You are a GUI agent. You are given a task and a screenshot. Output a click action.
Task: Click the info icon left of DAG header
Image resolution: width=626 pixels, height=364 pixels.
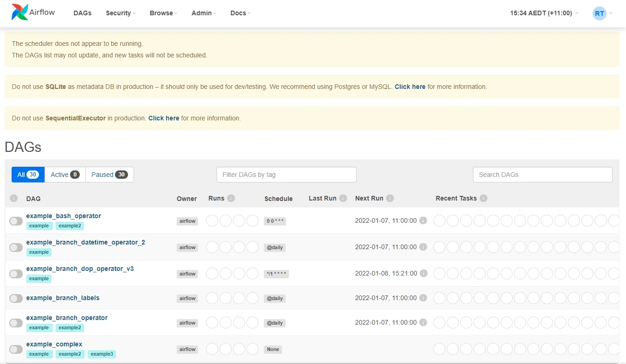[x=14, y=198]
